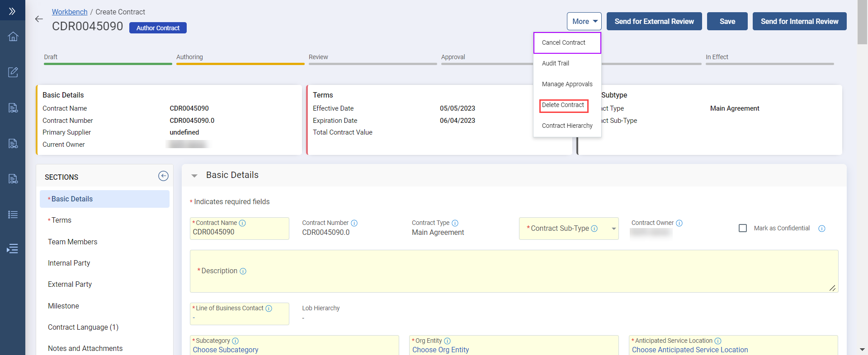Choose Delete Contract menu option
Image resolution: width=868 pixels, height=355 pixels.
point(563,105)
